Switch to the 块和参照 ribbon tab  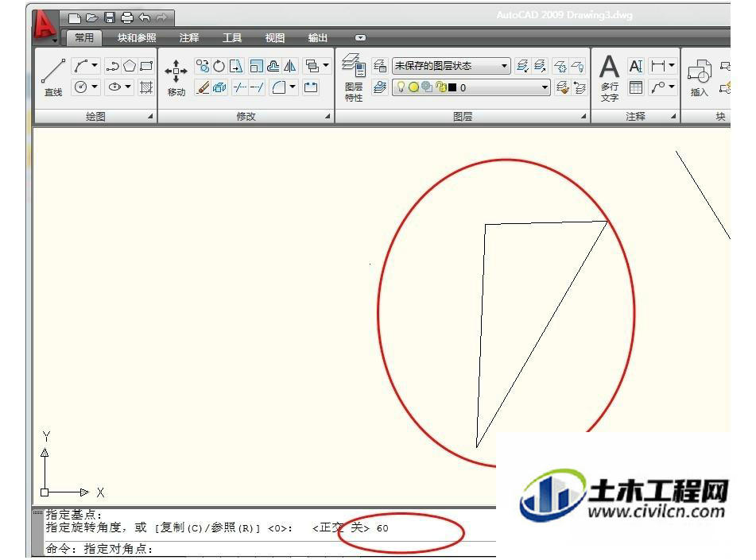tap(137, 37)
